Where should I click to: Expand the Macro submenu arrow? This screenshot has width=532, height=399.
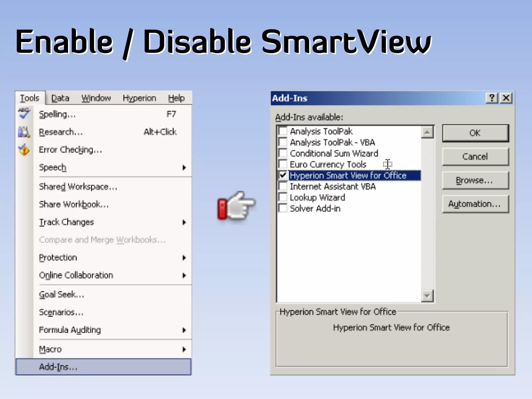pyautogui.click(x=184, y=349)
